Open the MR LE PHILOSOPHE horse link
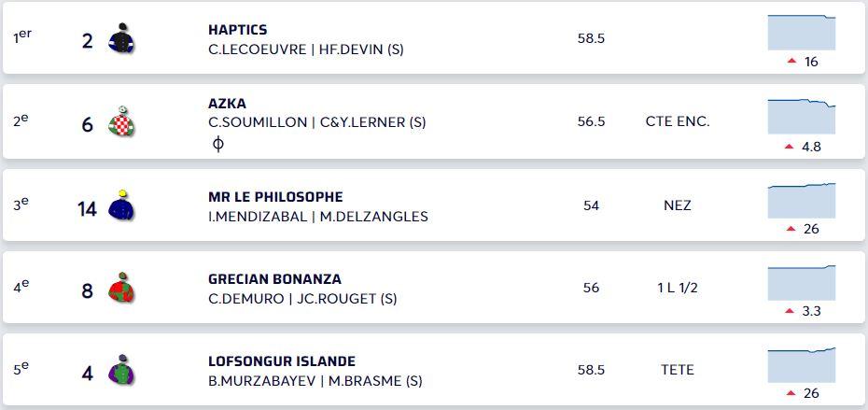The height and width of the screenshot is (410, 868). [275, 197]
